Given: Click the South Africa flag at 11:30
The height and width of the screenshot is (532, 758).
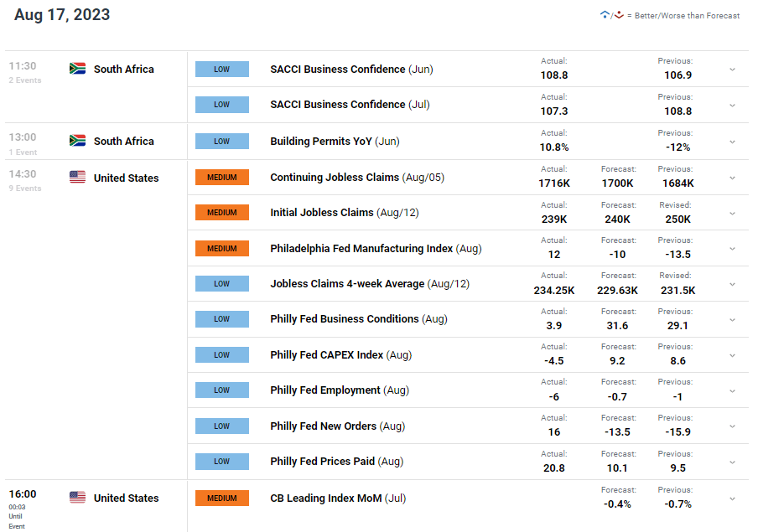Looking at the screenshot, I should tap(77, 69).
